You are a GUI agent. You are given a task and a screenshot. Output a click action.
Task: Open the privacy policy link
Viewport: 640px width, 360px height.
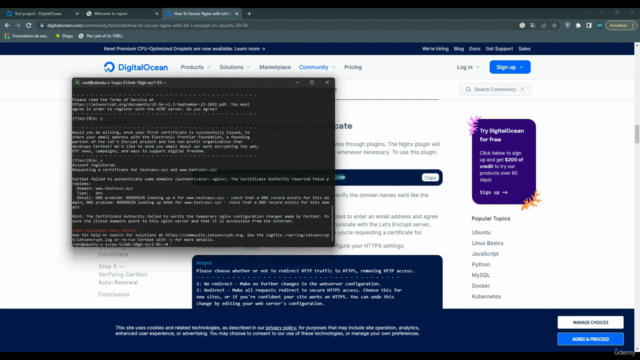tap(281, 328)
